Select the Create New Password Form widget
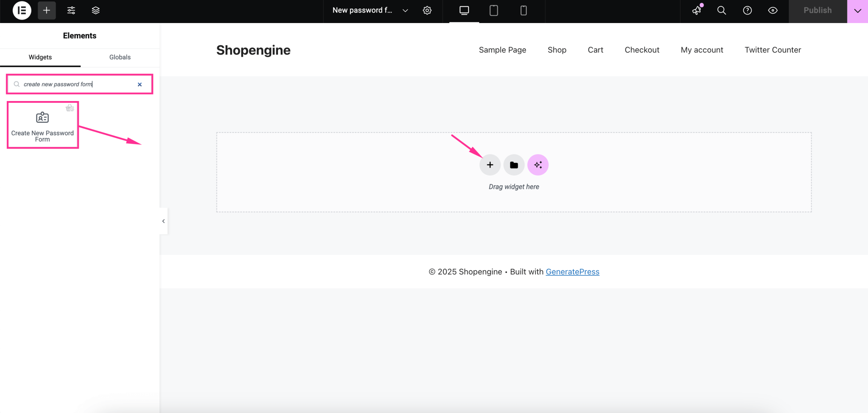 pyautogui.click(x=43, y=124)
